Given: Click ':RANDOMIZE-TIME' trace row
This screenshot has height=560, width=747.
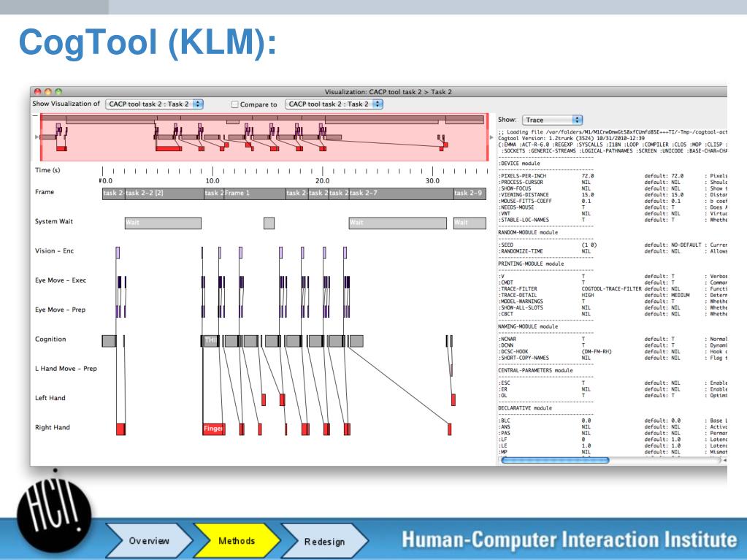Looking at the screenshot, I should click(x=612, y=251).
